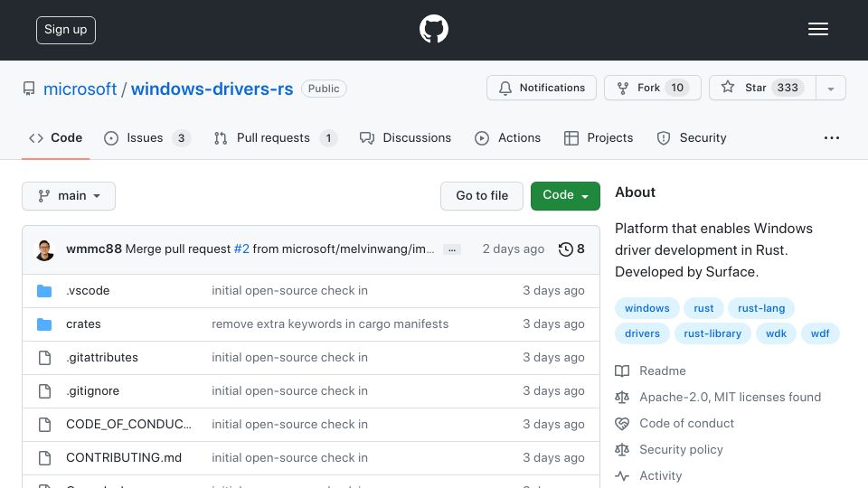Open pull request #2 link

(241, 249)
